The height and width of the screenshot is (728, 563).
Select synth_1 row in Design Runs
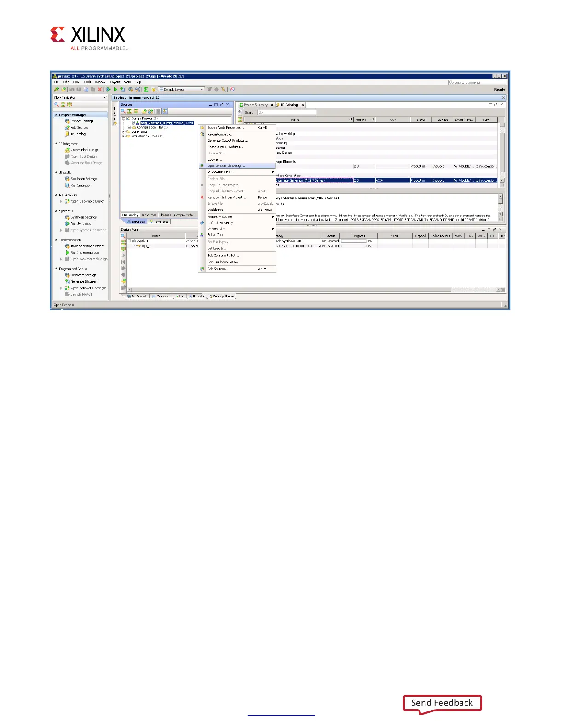(315, 241)
